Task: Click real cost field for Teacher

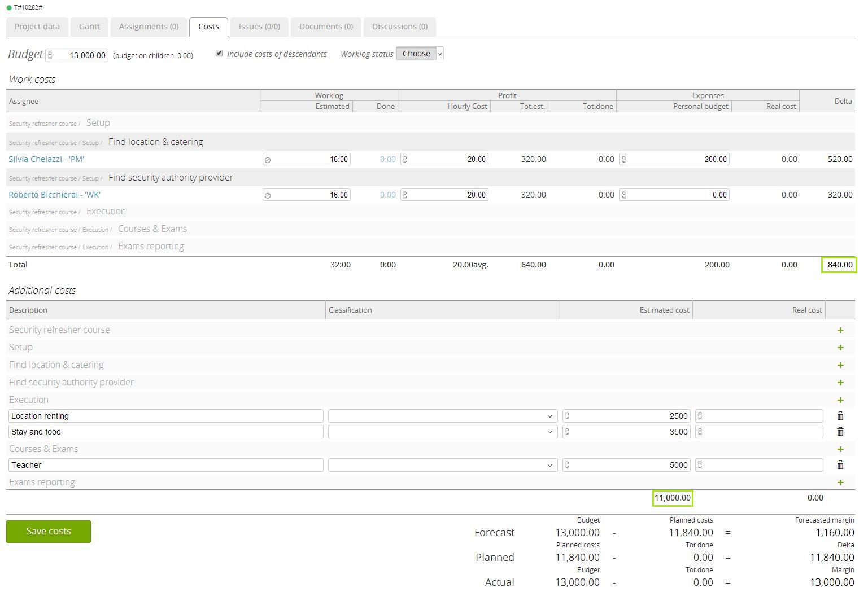Action: (759, 465)
